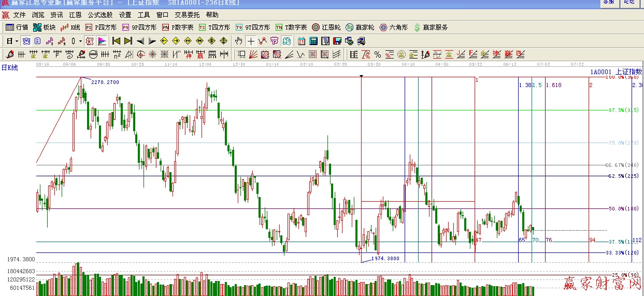Jump to first bar with skip-back arrow

(117, 41)
